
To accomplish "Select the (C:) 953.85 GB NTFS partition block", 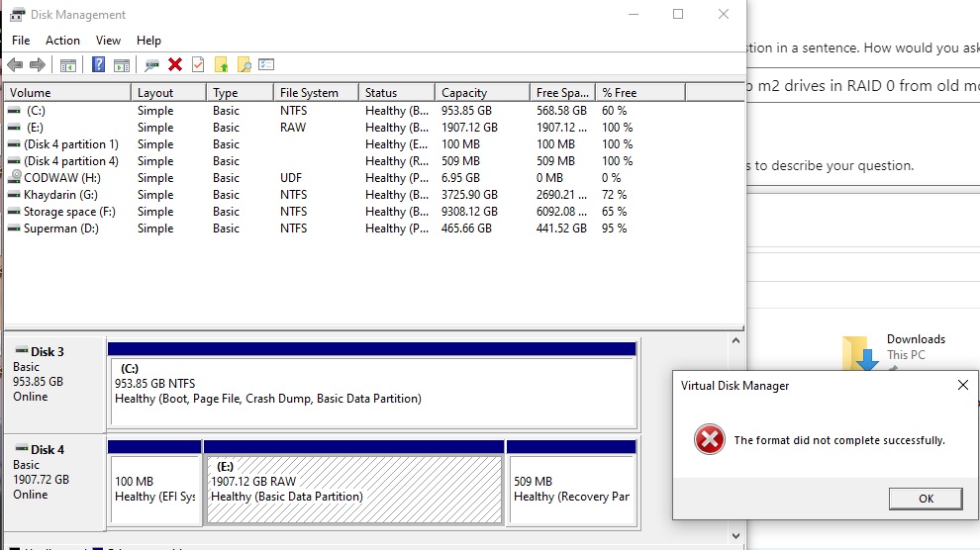I will point(372,385).
